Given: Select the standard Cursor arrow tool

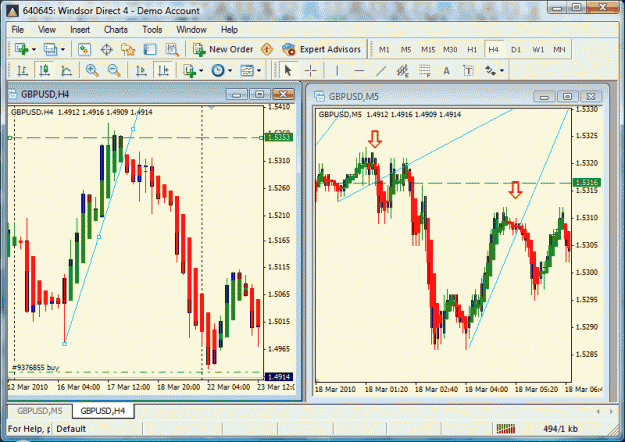Looking at the screenshot, I should pyautogui.click(x=288, y=71).
